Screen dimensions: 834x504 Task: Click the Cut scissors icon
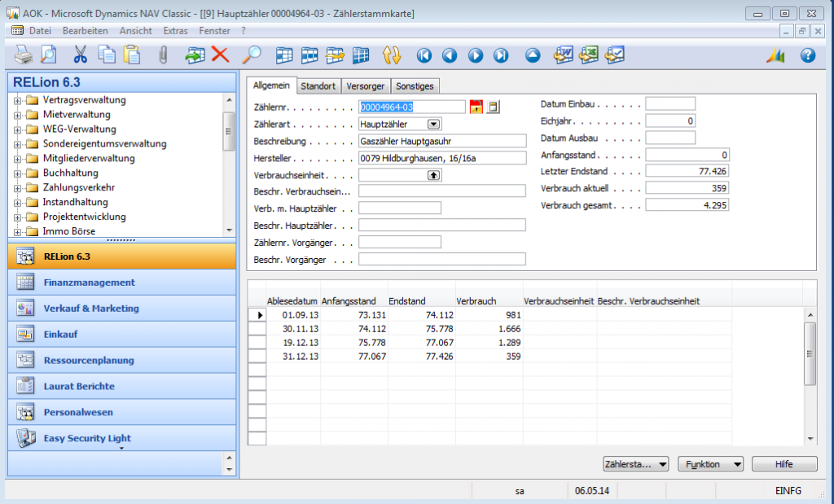point(81,55)
